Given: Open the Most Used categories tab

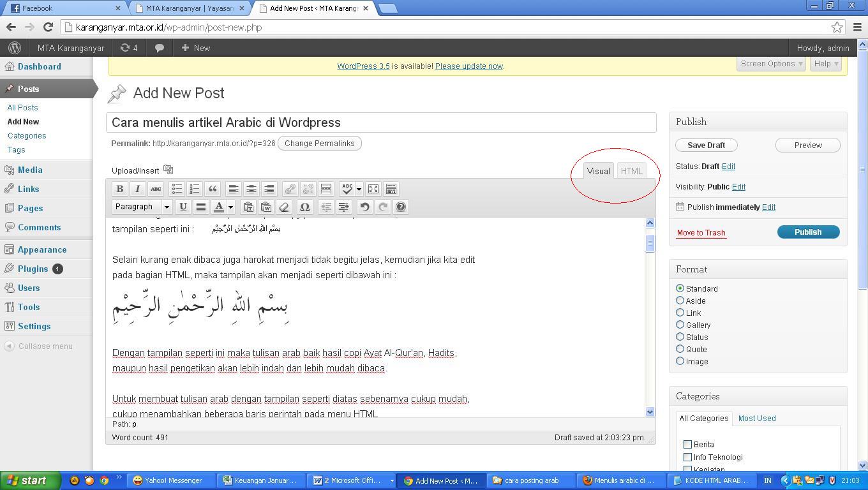Looking at the screenshot, I should 756,419.
